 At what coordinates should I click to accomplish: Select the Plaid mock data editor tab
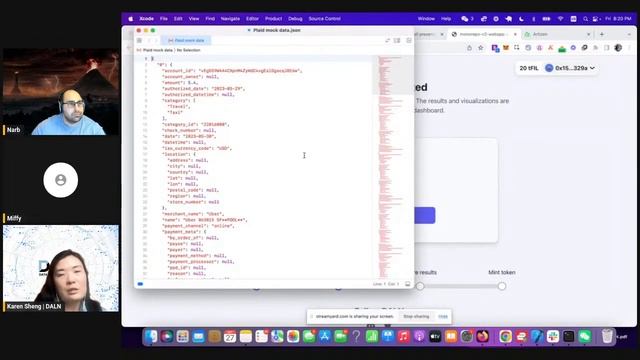[x=186, y=40]
